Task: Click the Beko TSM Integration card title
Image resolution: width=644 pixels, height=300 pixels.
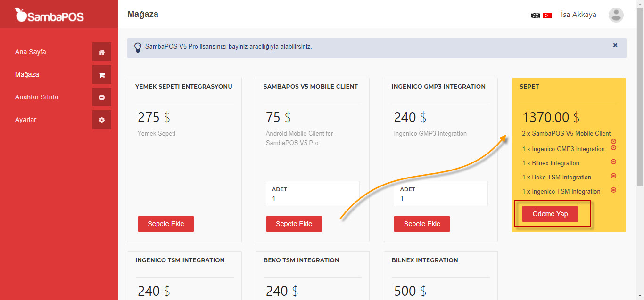Action: [x=301, y=260]
